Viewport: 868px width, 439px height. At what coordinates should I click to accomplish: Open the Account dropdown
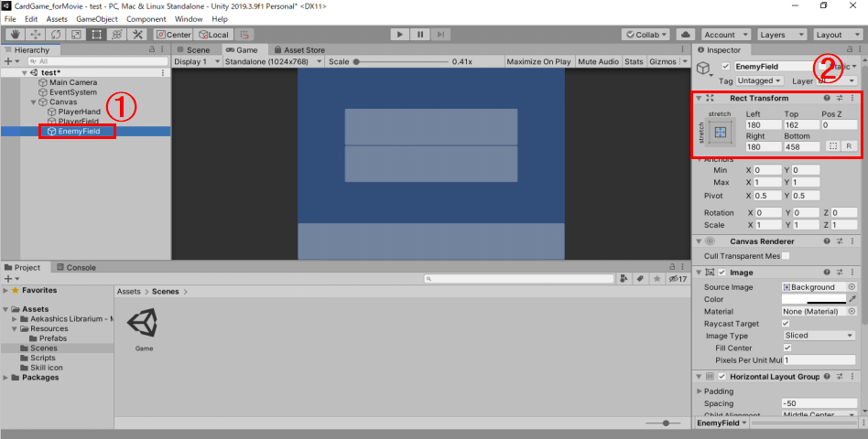[x=726, y=34]
